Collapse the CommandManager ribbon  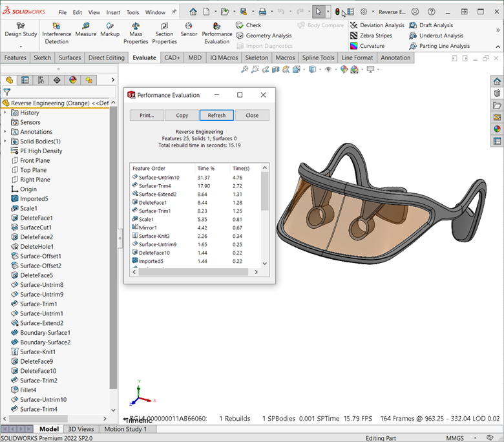pos(498,47)
